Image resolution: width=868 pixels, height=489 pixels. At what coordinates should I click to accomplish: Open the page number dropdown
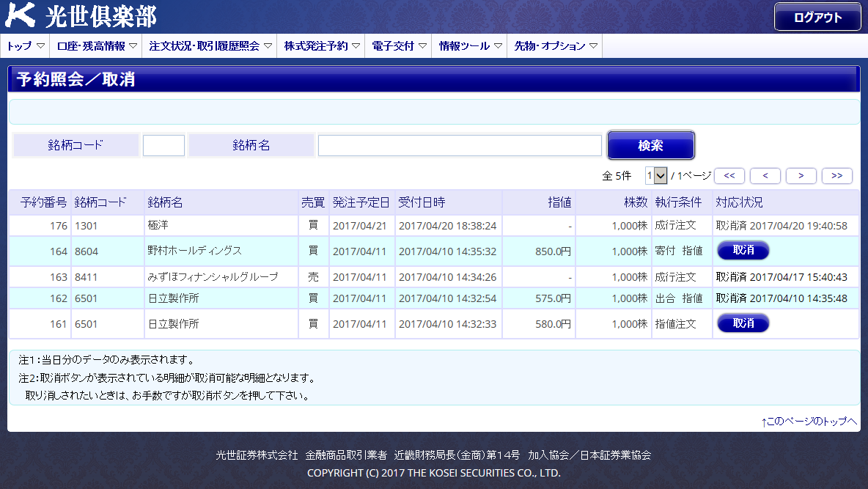[656, 175]
